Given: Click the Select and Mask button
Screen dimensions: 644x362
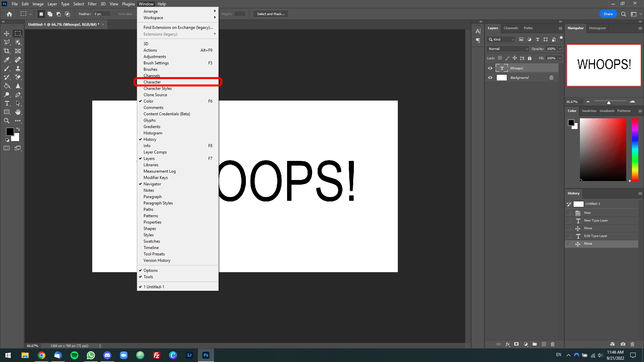Looking at the screenshot, I should click(x=270, y=13).
